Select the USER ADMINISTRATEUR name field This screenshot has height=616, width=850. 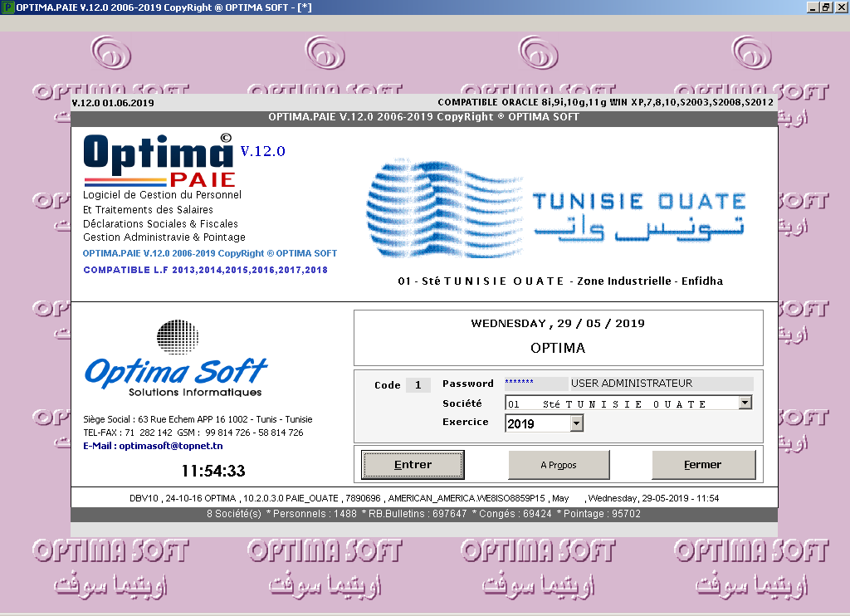[x=662, y=384]
